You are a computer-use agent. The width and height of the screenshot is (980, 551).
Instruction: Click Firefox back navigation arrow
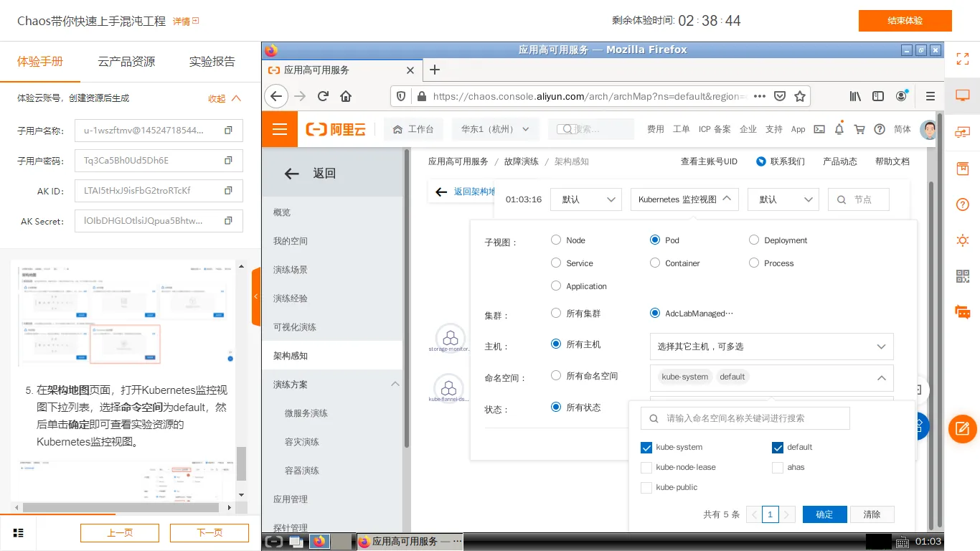point(276,96)
